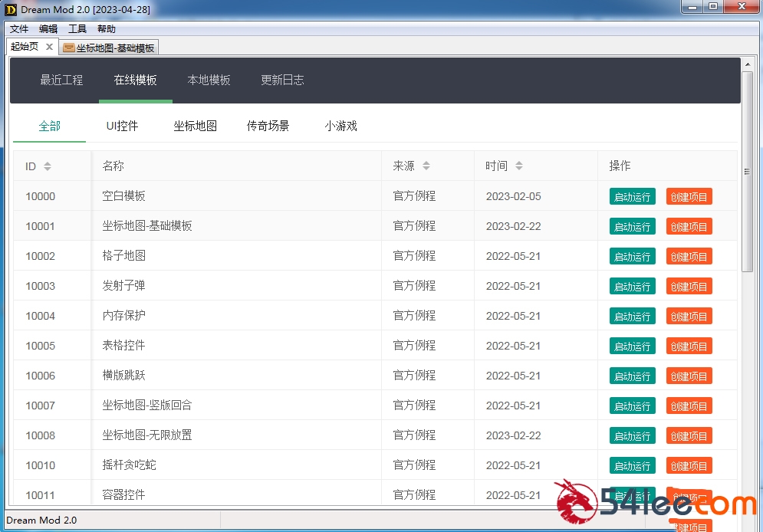Sort by 时间 column sort arrows

click(x=519, y=166)
